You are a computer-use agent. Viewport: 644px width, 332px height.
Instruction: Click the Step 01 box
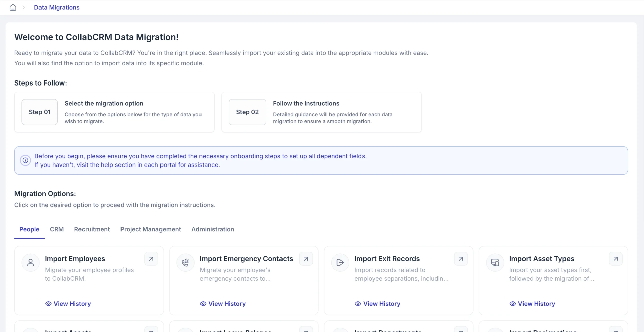tap(39, 112)
